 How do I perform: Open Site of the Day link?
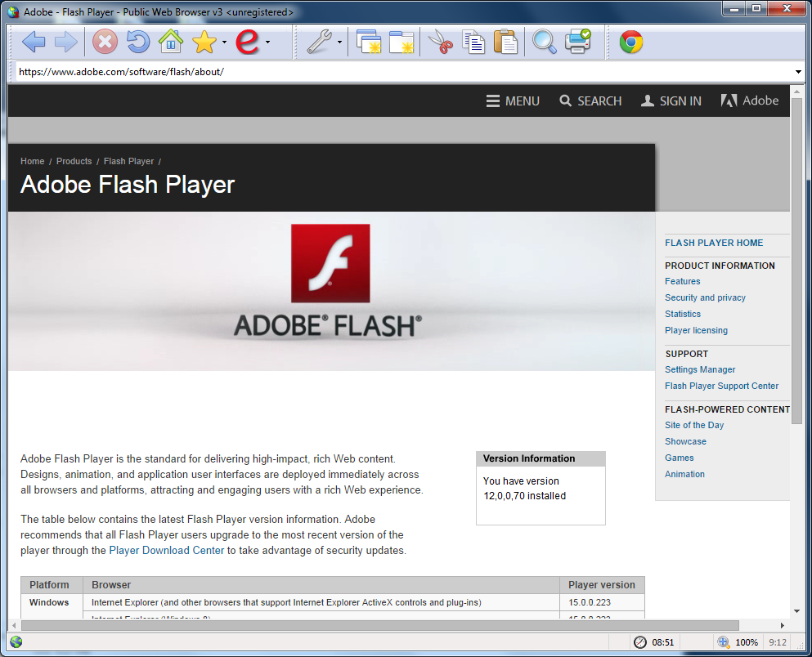point(694,425)
